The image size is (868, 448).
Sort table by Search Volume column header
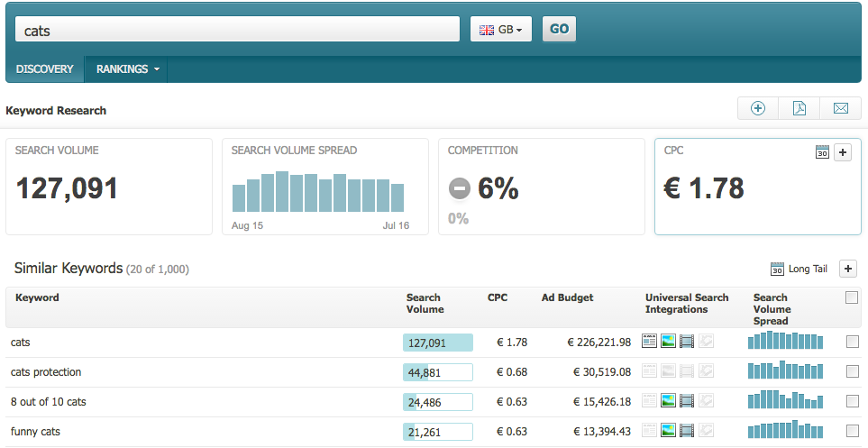[x=425, y=303]
